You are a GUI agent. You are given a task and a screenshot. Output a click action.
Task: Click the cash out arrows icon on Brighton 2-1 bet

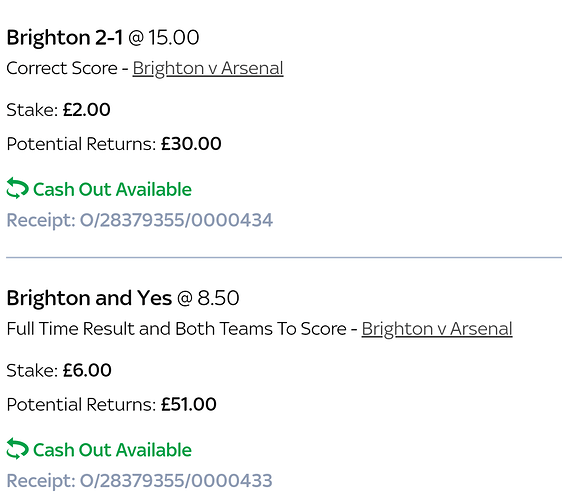(17, 188)
